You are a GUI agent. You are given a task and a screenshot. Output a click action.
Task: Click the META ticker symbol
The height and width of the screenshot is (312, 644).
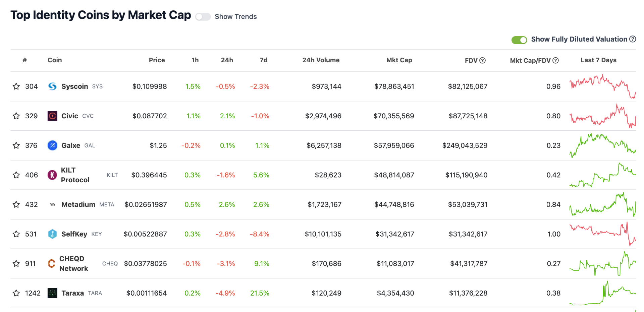point(107,205)
